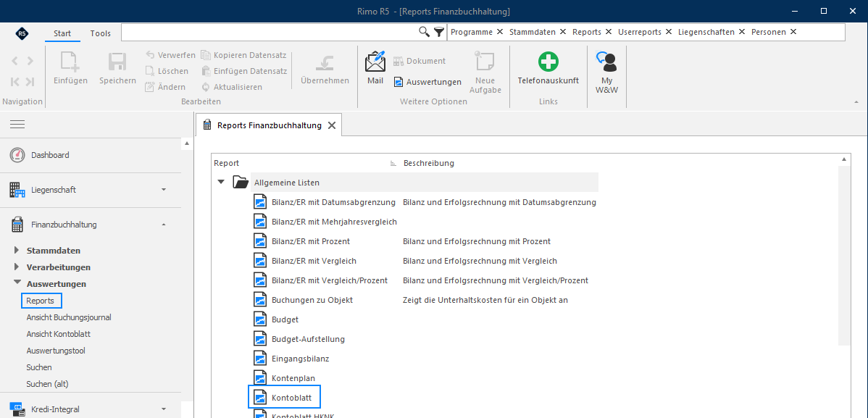Expand the Stammdaten tree node
The image size is (868, 418).
(17, 250)
